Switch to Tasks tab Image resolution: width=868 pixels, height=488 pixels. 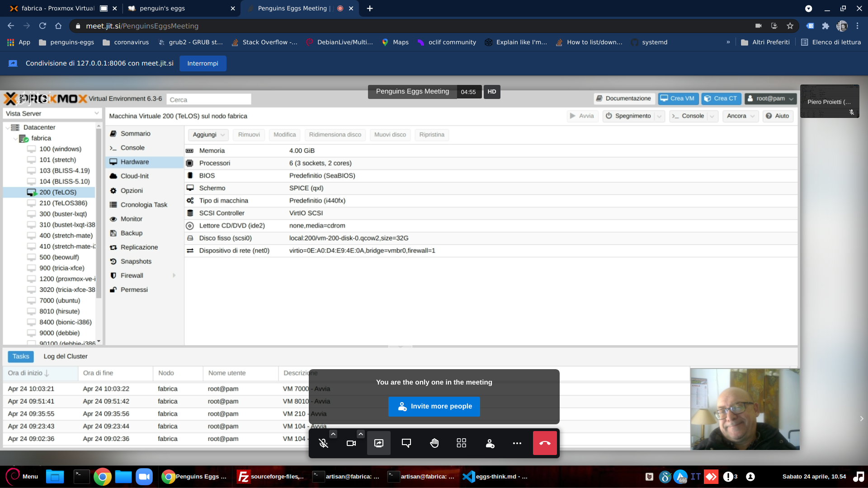21,357
